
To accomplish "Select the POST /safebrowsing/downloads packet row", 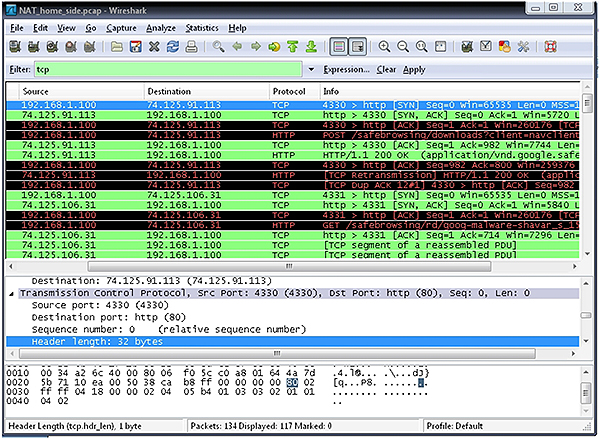I will [293, 135].
